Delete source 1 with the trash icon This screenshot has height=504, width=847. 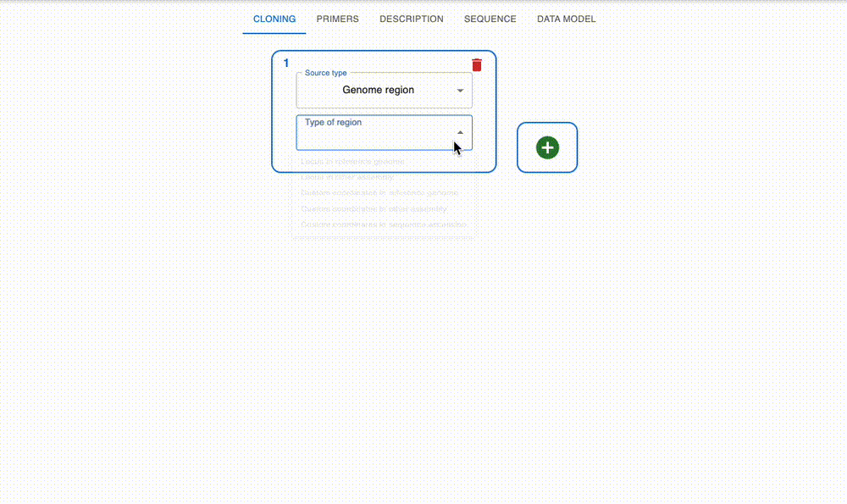click(x=477, y=65)
